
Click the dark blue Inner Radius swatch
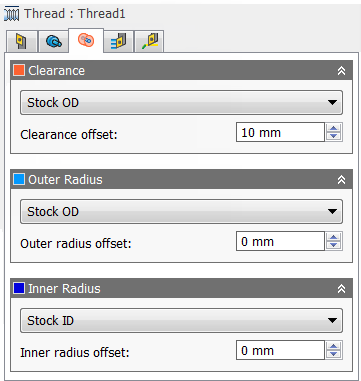pos(19,288)
